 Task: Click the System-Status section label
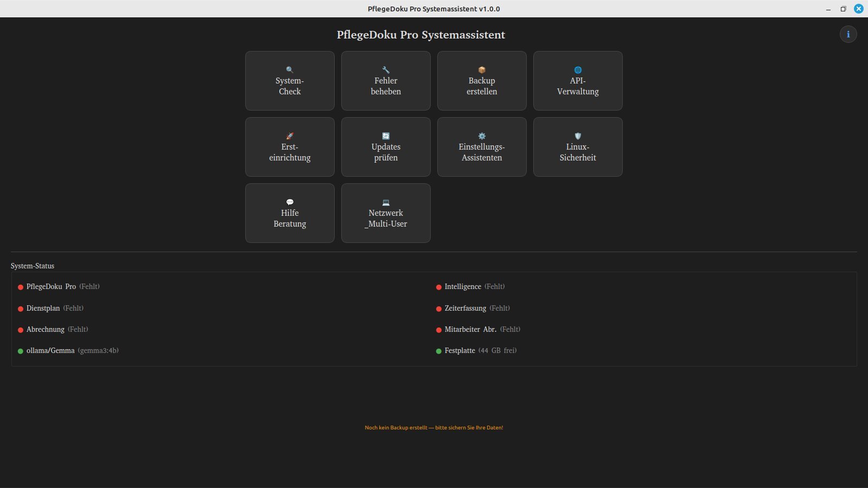[x=33, y=266]
